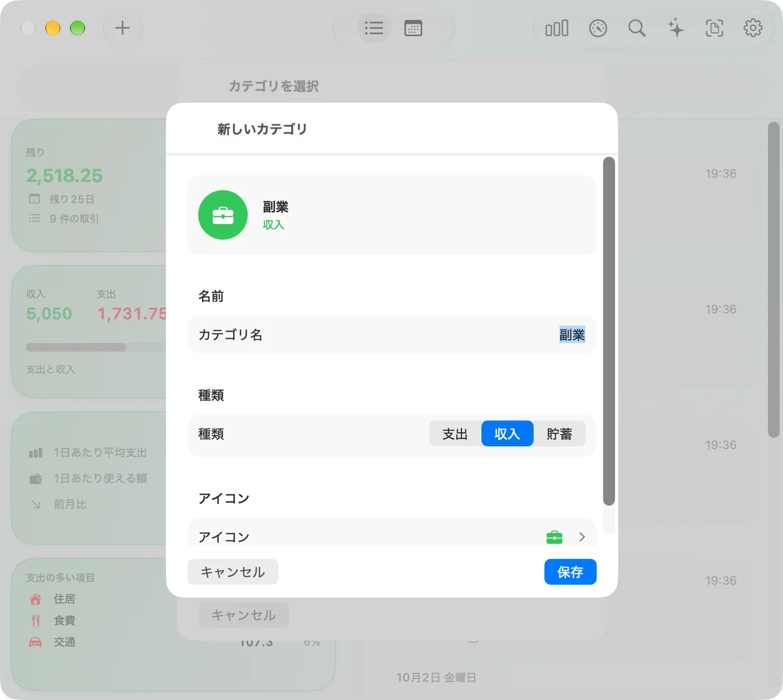The width and height of the screenshot is (783, 700).
Task: Click the bar icon beside 1日あたり平均支出
Action: (x=35, y=453)
